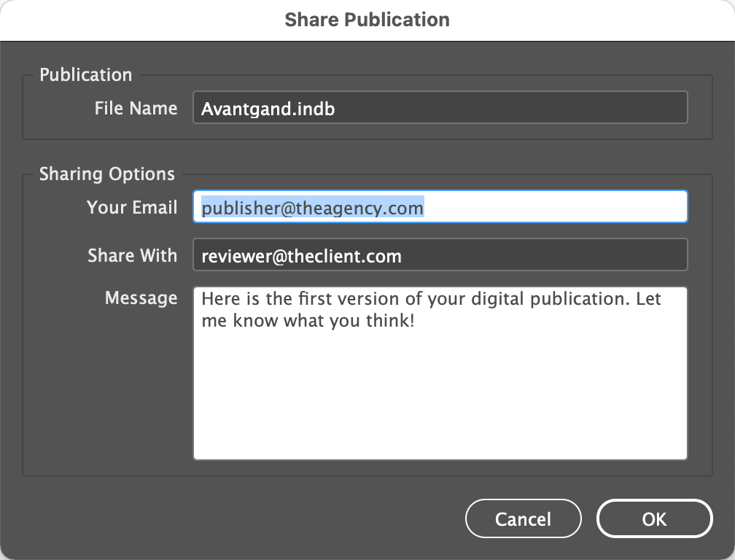The height and width of the screenshot is (560, 735).
Task: Click the Sharing Options group heading
Action: click(x=107, y=174)
